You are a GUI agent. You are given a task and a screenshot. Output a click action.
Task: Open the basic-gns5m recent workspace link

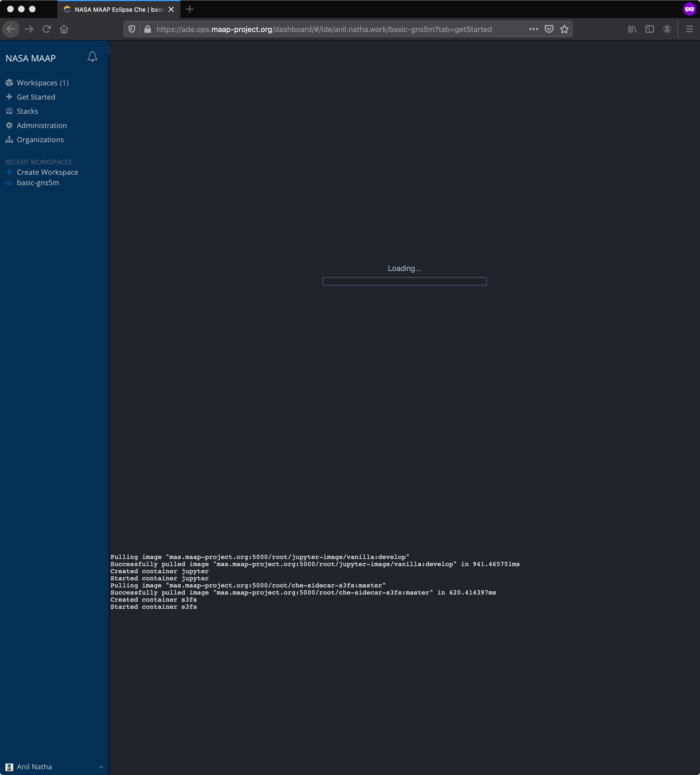38,183
